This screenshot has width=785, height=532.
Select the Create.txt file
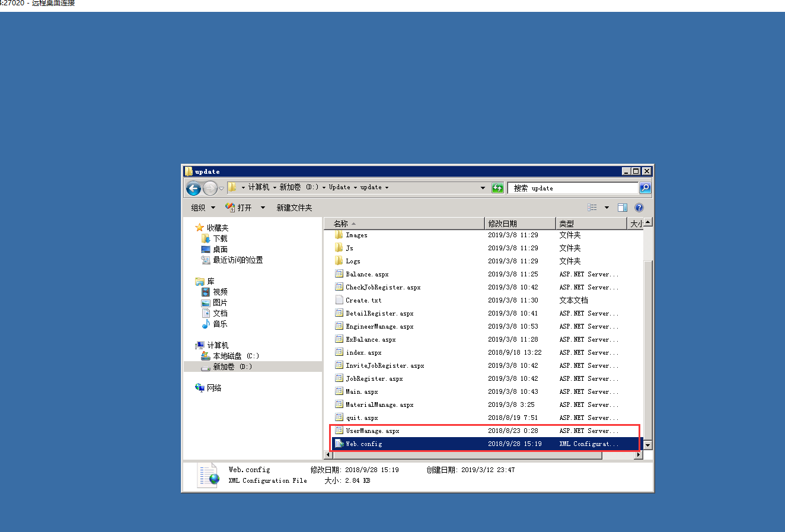363,301
